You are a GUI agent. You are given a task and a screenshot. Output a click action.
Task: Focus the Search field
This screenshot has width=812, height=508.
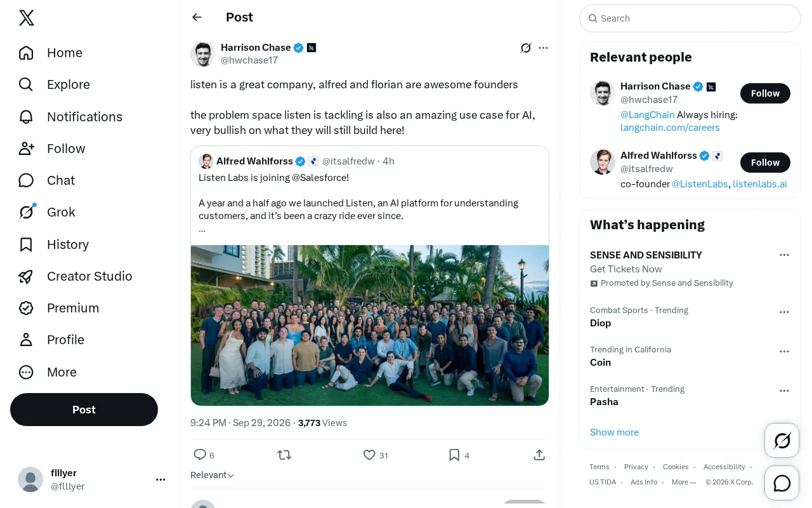pos(690,18)
